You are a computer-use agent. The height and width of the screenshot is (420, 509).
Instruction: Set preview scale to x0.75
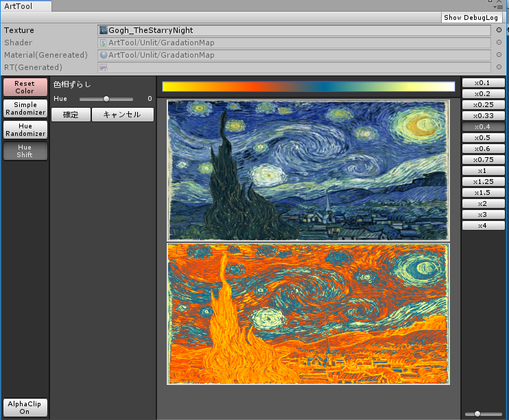pos(483,160)
